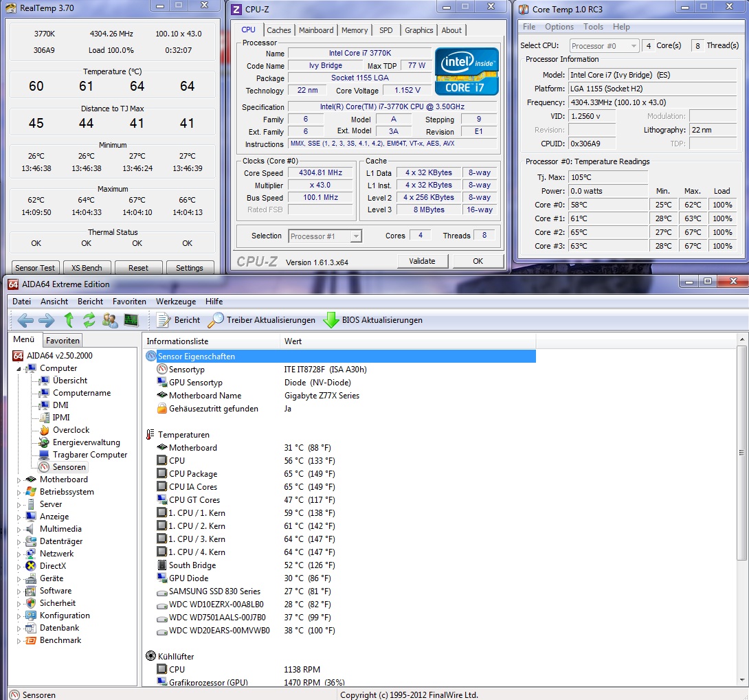Click CPU-Z Validate button
This screenshot has width=749, height=700.
423,261
